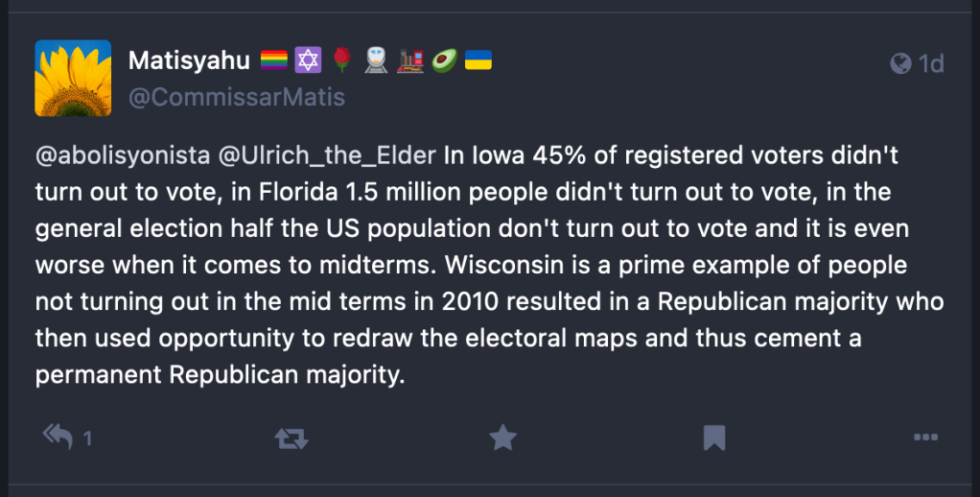The height and width of the screenshot is (497, 980).
Task: Click the @CommissarMatis handle
Action: (236, 98)
